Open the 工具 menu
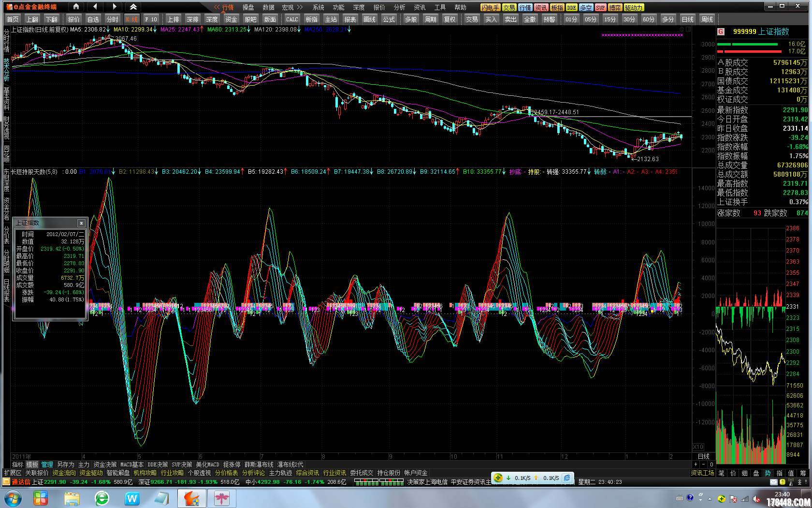812x508 pixels. (x=440, y=7)
